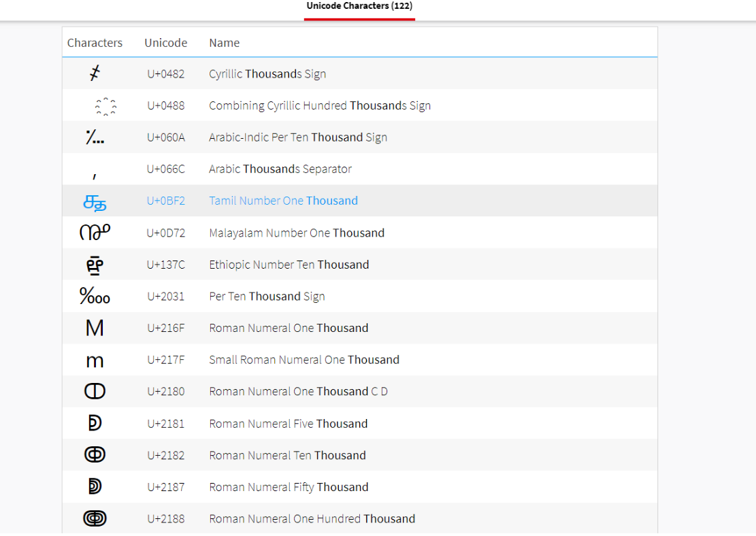This screenshot has height=536, width=756.
Task: Click the Cyrillic Thousands Sign glyph
Action: pyautogui.click(x=95, y=73)
